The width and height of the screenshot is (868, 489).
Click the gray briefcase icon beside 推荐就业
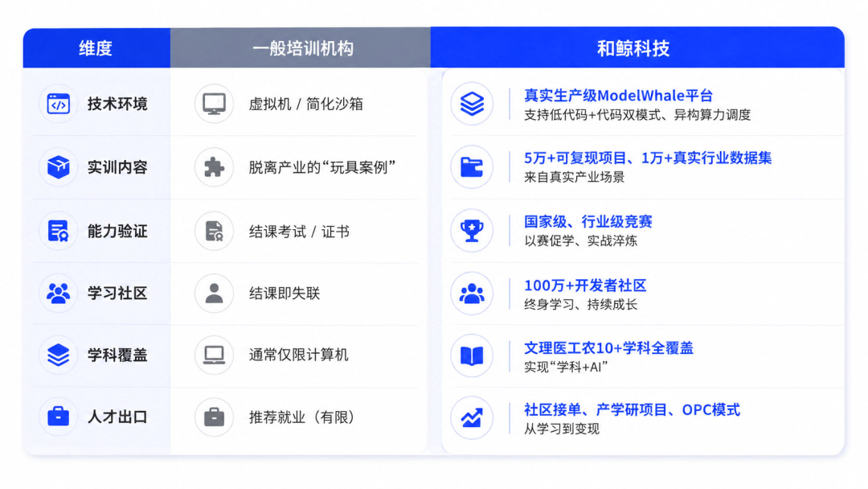click(x=214, y=417)
